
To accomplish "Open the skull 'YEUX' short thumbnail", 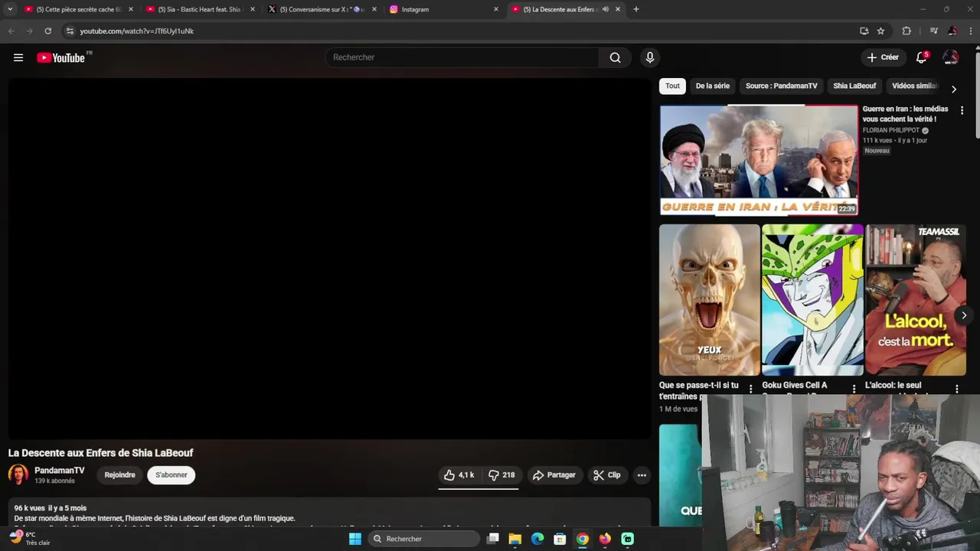I will [710, 299].
